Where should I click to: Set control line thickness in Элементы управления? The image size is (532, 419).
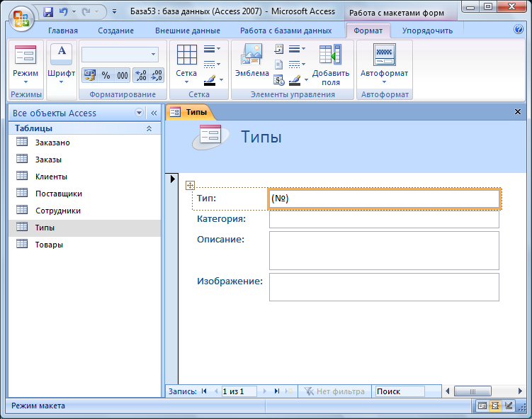[298, 49]
